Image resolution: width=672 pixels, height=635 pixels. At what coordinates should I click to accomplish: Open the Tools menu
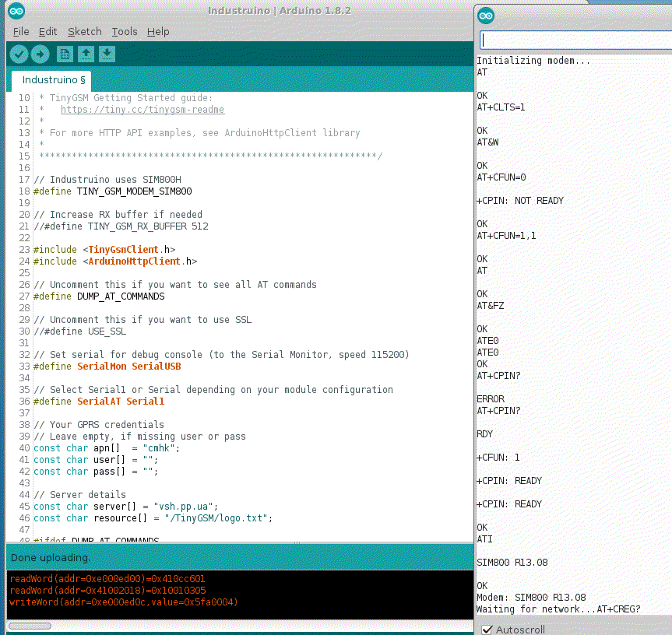(124, 32)
